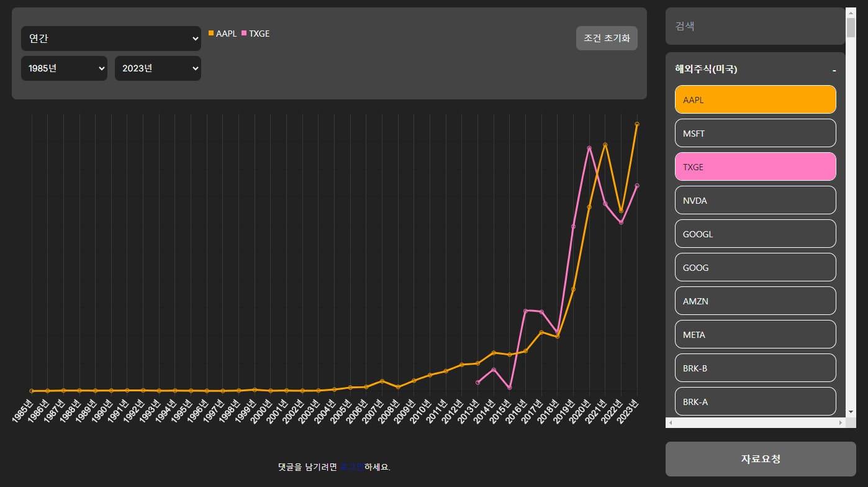The width and height of the screenshot is (868, 487).
Task: Open the 1985년 start year dropdown
Action: pyautogui.click(x=64, y=68)
